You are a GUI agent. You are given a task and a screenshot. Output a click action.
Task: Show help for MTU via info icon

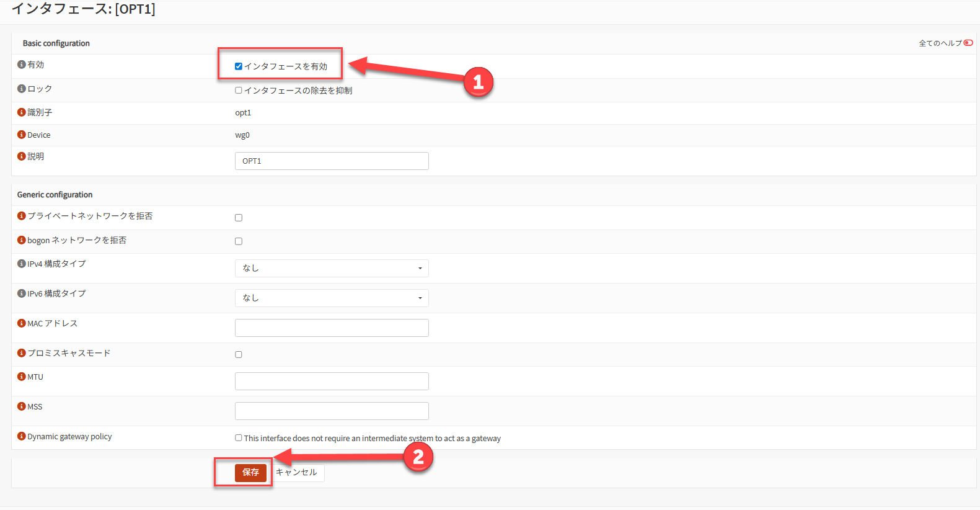click(x=22, y=377)
